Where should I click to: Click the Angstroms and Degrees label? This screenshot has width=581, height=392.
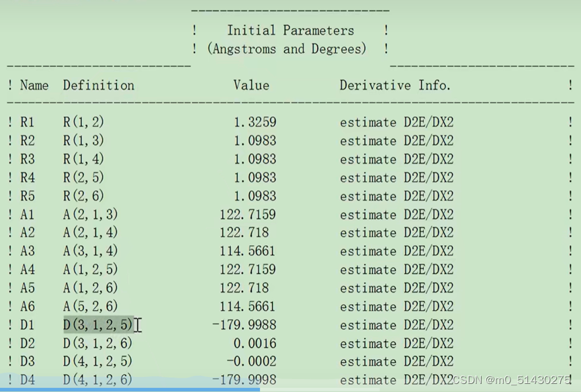[287, 48]
